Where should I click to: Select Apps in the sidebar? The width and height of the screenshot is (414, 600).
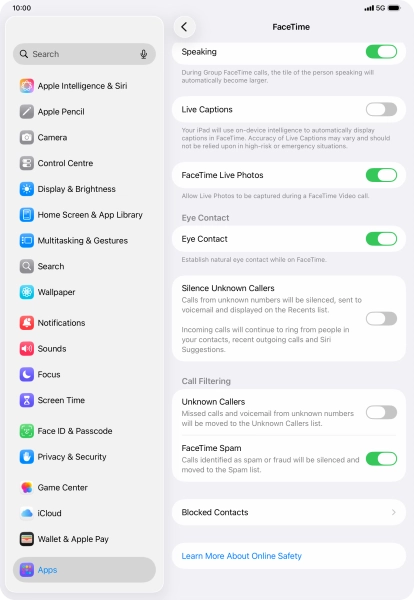click(x=84, y=570)
